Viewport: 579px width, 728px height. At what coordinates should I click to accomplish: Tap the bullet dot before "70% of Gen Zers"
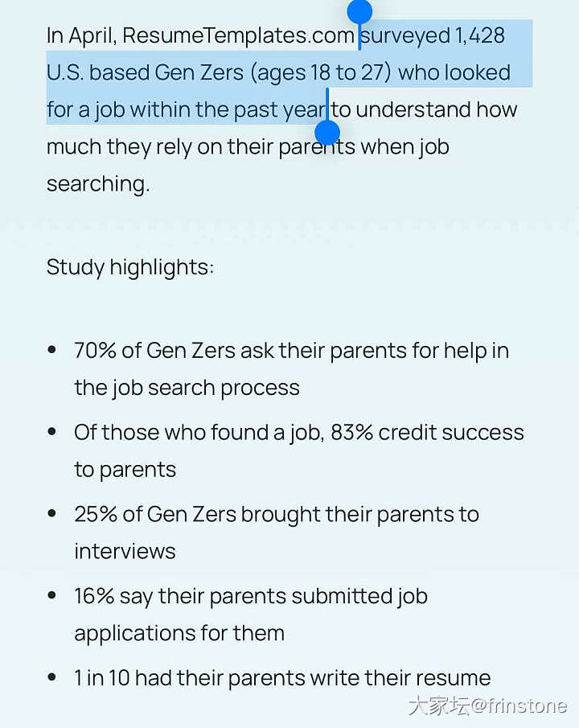pos(52,350)
